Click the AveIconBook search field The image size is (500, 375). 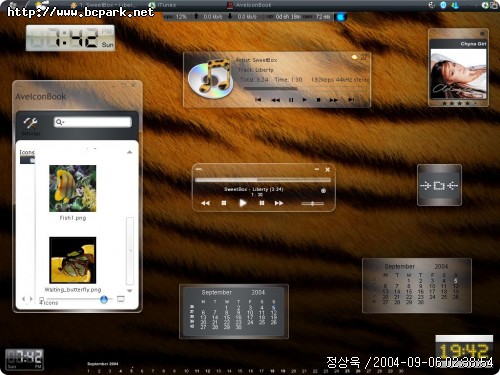92,122
